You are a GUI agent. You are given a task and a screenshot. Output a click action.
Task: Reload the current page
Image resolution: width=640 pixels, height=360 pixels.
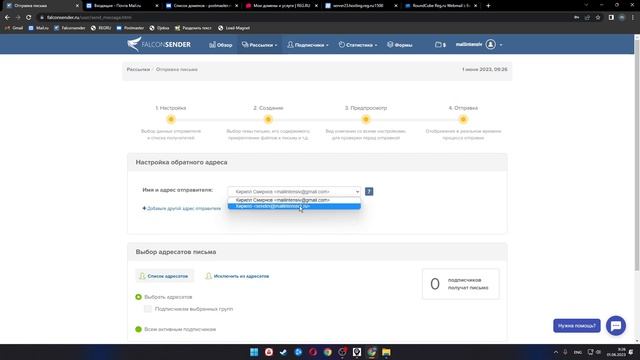click(29, 18)
